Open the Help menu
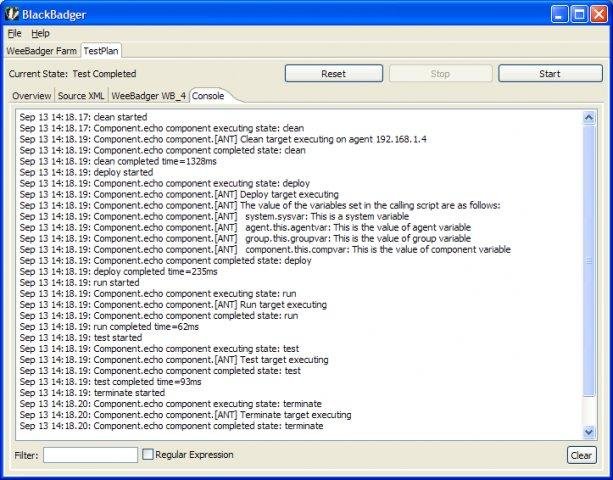This screenshot has height=480, width=613. tap(40, 33)
